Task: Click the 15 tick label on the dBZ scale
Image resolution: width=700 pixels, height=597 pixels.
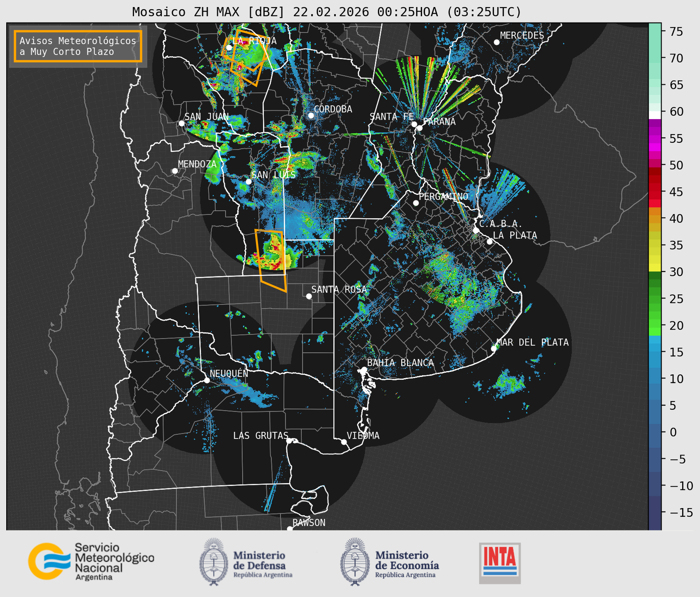Action: pyautogui.click(x=676, y=352)
